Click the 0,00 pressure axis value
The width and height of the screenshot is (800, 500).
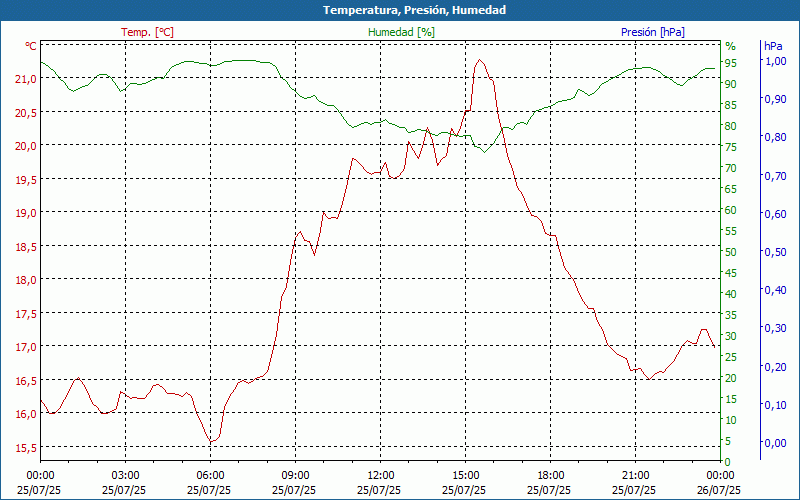776,443
